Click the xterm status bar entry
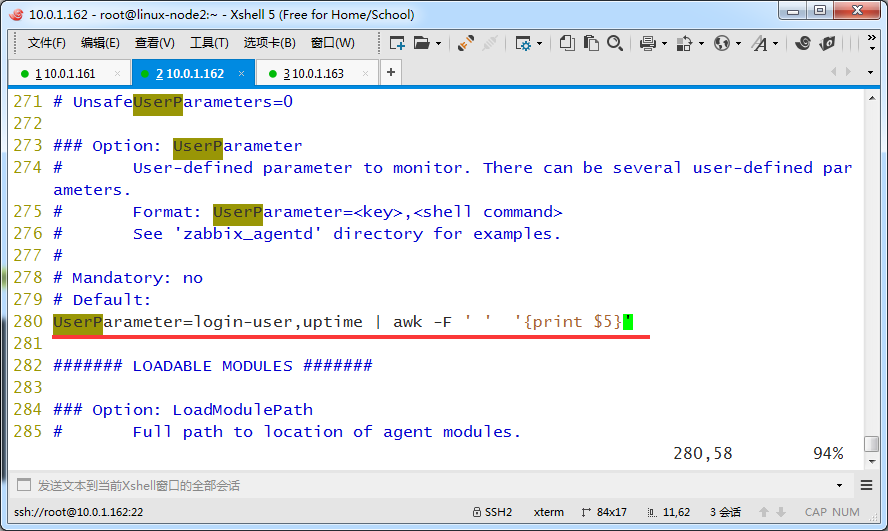888x531 pixels. [x=549, y=512]
